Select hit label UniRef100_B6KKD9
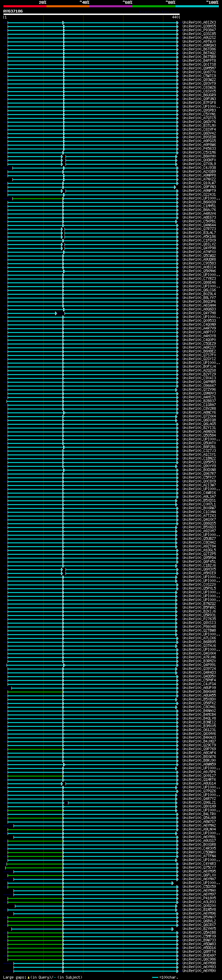 [199, 202]
